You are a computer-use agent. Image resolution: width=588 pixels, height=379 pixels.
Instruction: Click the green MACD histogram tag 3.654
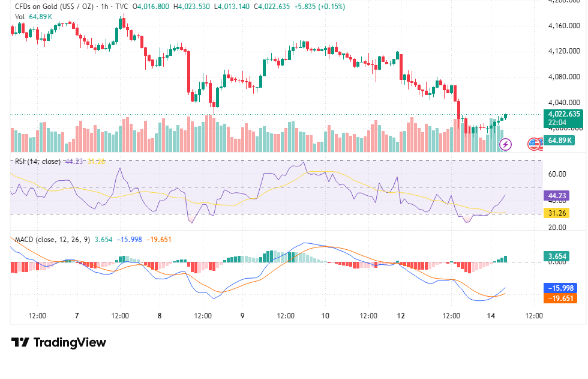coord(557,256)
